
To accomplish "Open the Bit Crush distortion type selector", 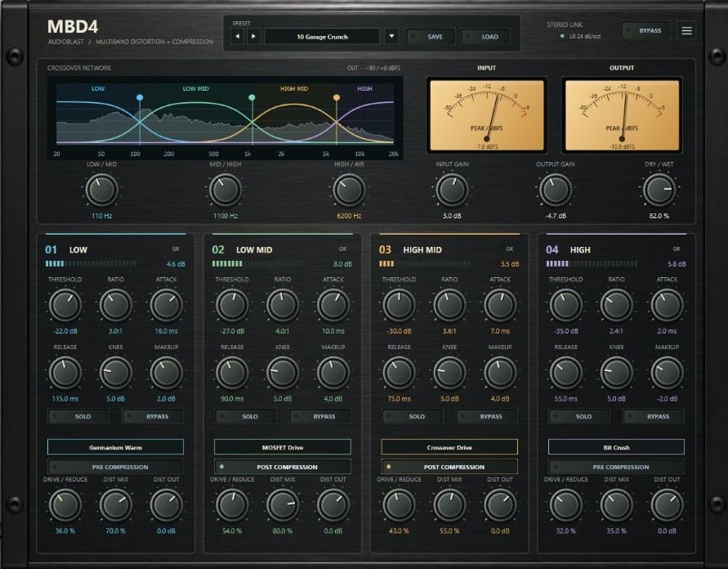I will [616, 447].
